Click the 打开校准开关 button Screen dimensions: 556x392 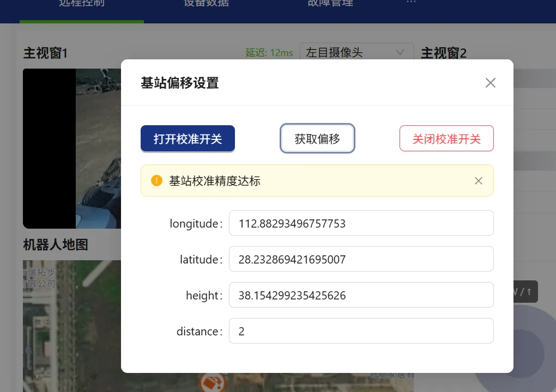click(x=188, y=138)
